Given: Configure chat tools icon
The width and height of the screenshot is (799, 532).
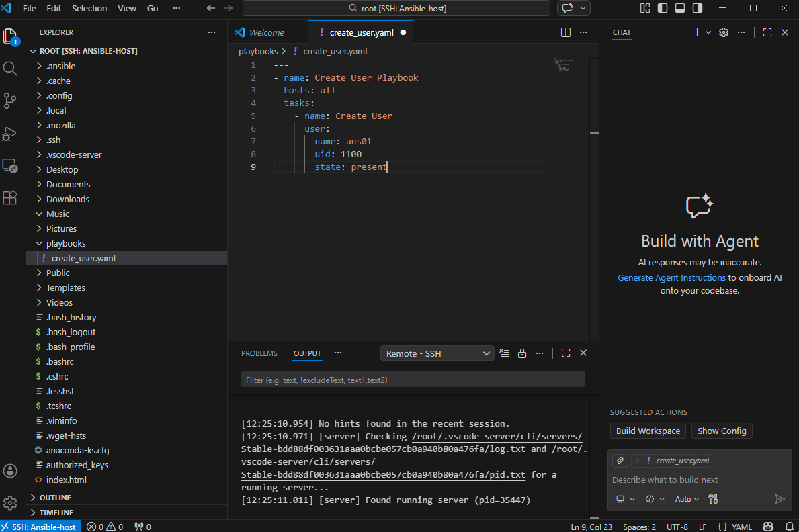Looking at the screenshot, I should [x=713, y=499].
